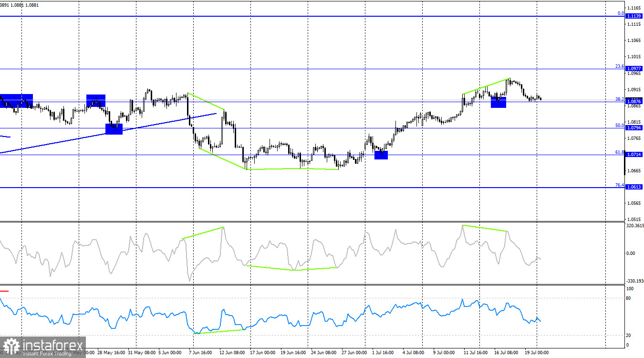Click the 1.0977 highlighted price label
The image size is (644, 358).
634,69
